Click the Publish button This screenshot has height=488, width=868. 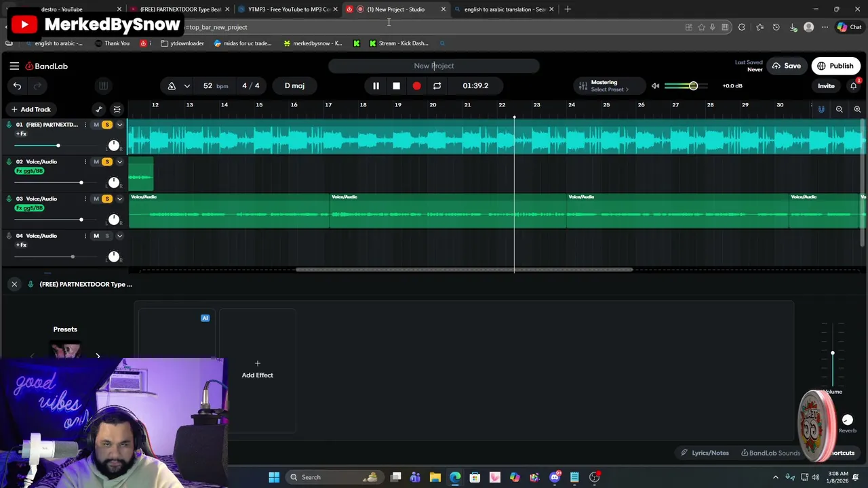[x=835, y=66]
